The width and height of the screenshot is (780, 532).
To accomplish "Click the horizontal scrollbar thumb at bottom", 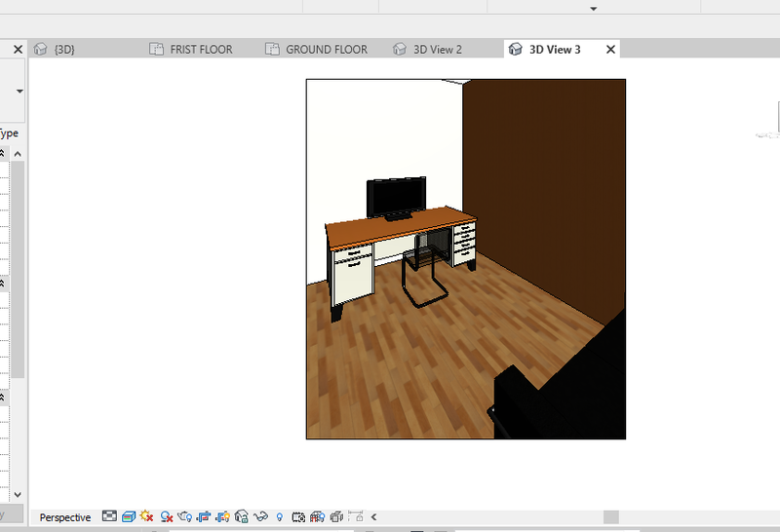I will [x=611, y=517].
